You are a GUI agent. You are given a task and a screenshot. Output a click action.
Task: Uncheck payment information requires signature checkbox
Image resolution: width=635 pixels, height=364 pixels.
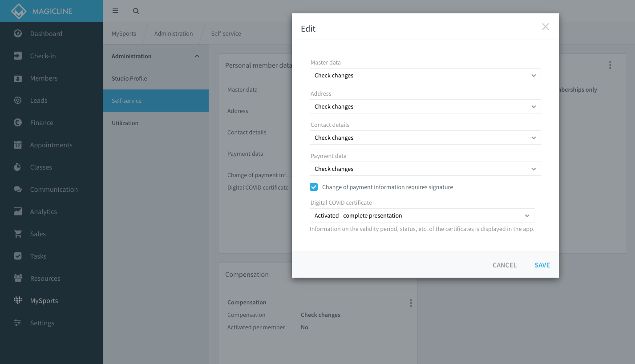coord(314,187)
